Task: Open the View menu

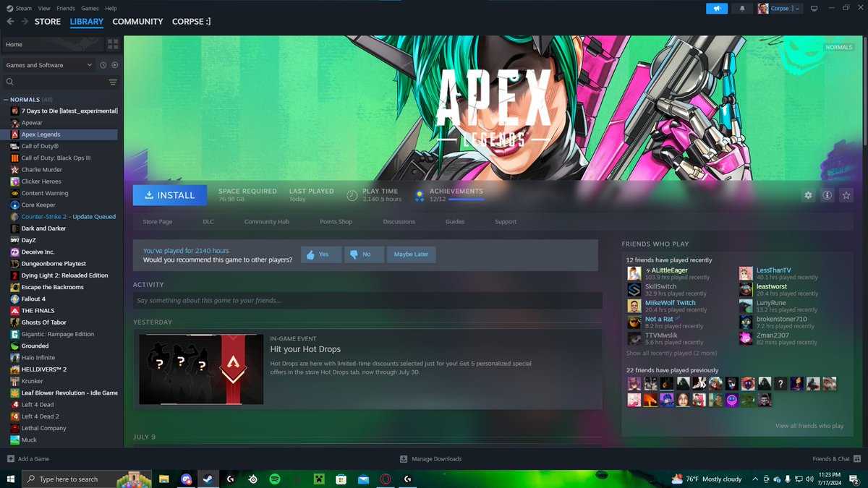Action: click(x=44, y=8)
